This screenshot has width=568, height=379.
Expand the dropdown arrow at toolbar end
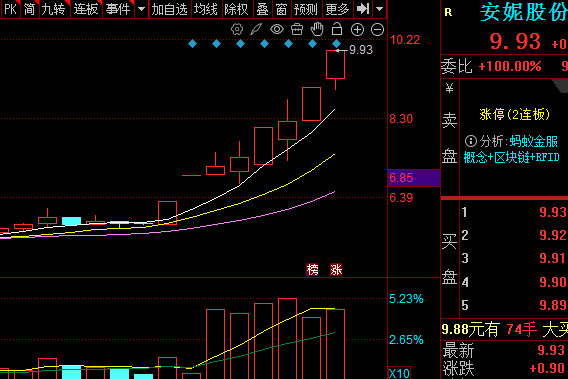click(379, 9)
